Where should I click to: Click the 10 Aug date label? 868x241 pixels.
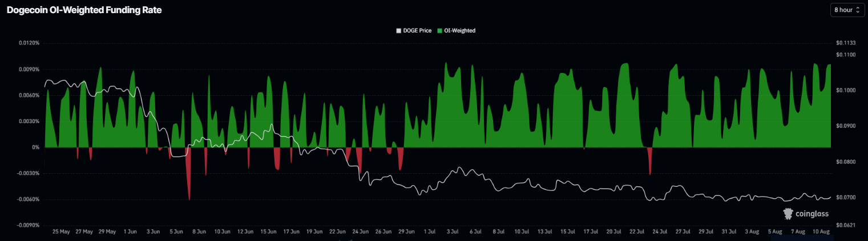click(x=822, y=232)
